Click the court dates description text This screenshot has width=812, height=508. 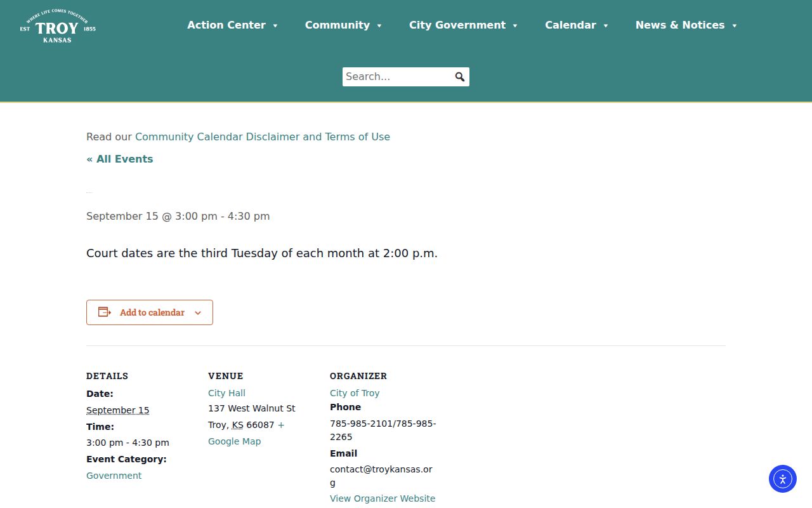point(262,253)
